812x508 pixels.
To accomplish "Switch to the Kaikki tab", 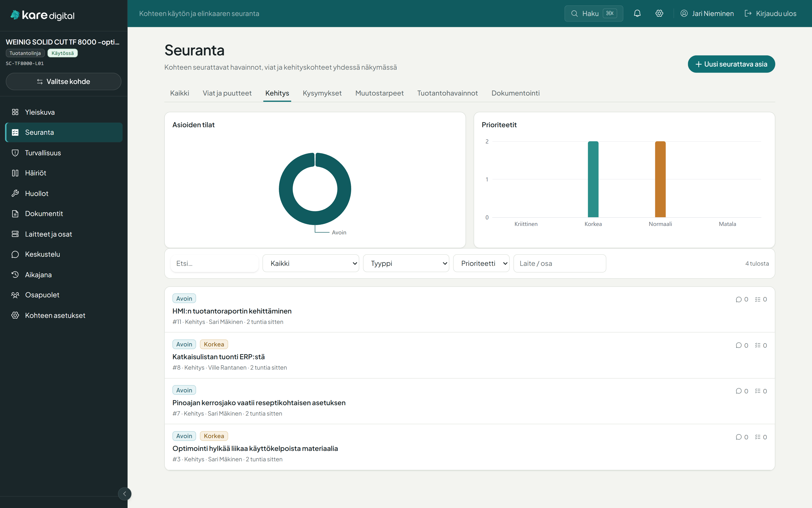I will point(180,93).
